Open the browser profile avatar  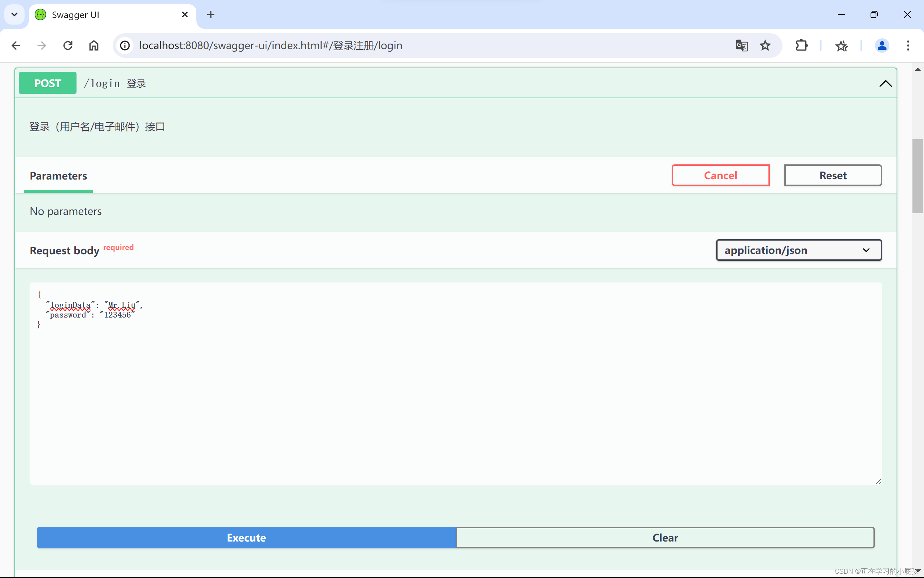882,46
